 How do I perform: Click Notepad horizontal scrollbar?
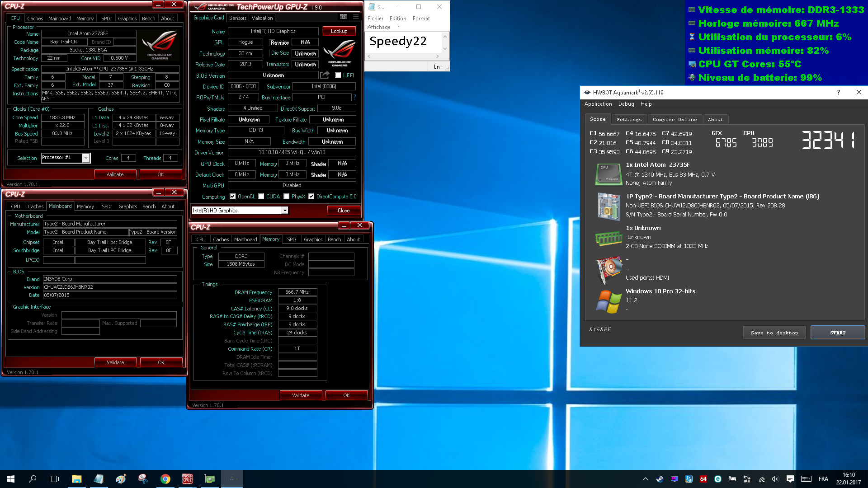[x=403, y=56]
